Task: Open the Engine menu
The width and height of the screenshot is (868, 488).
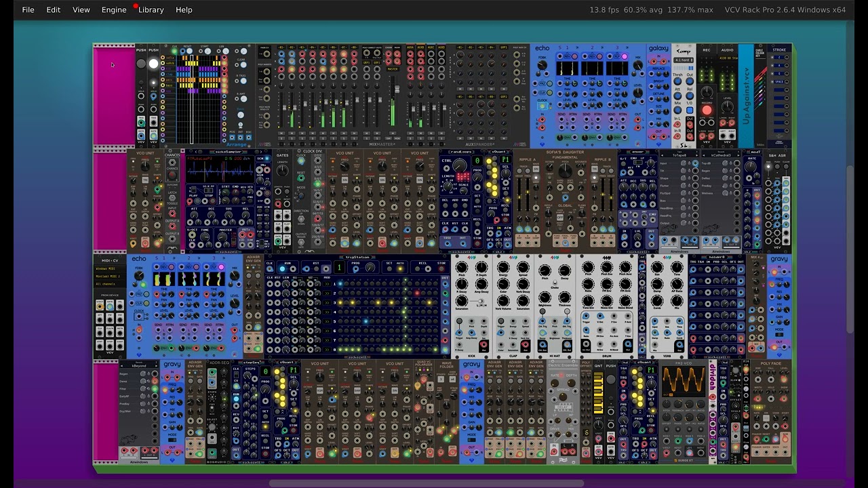Action: tap(114, 9)
